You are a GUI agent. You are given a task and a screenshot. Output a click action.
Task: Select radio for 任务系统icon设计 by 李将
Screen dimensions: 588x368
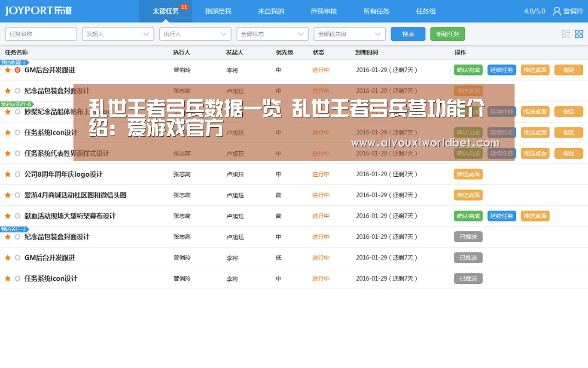[18, 279]
